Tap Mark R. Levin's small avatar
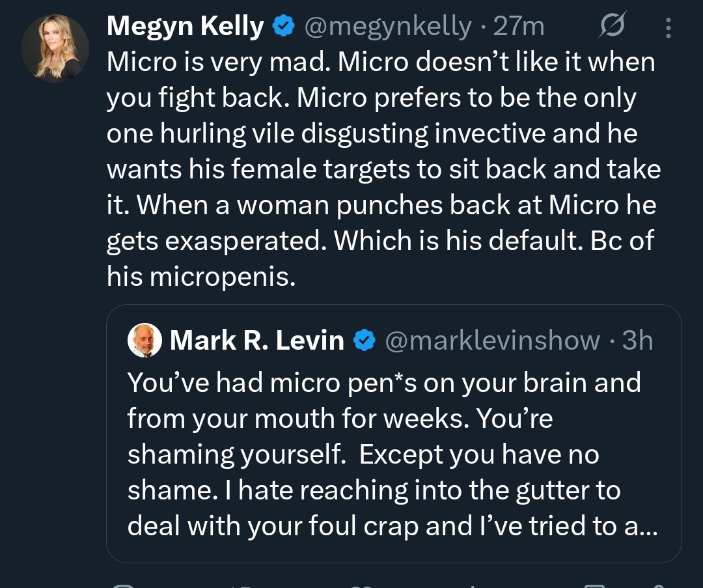703x588 pixels. pos(145,341)
